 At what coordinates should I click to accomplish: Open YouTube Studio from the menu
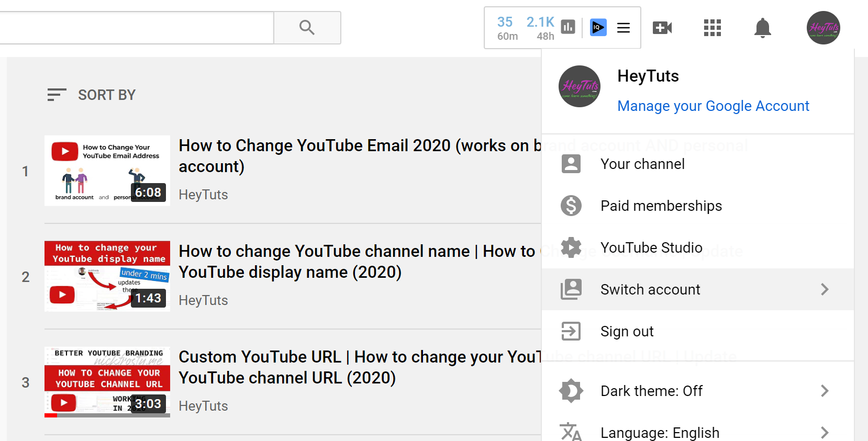click(698, 247)
